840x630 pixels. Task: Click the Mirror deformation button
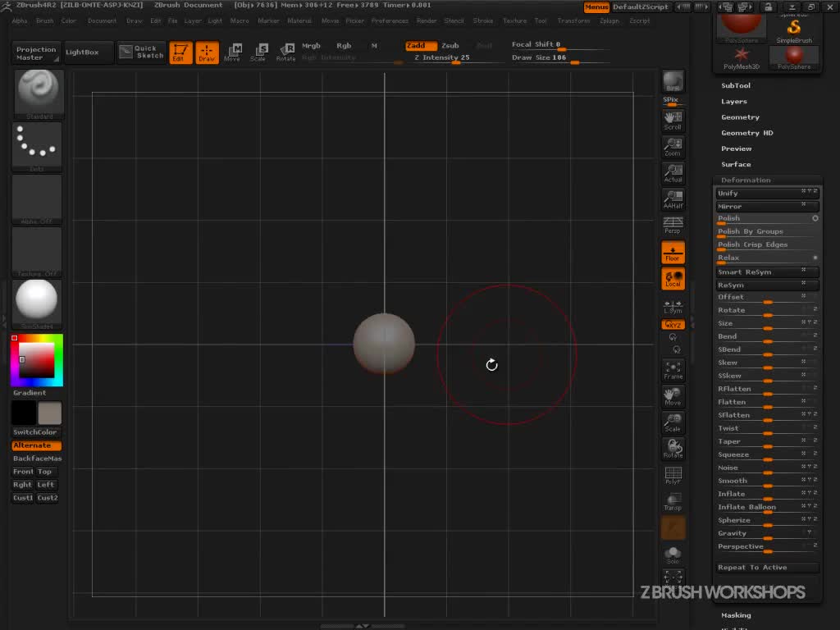(x=767, y=206)
